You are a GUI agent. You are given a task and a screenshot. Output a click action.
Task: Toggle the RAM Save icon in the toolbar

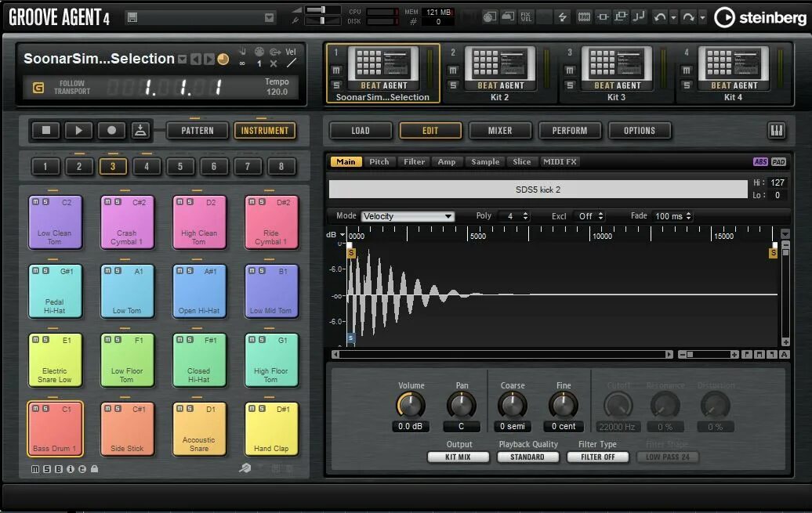pos(586,16)
